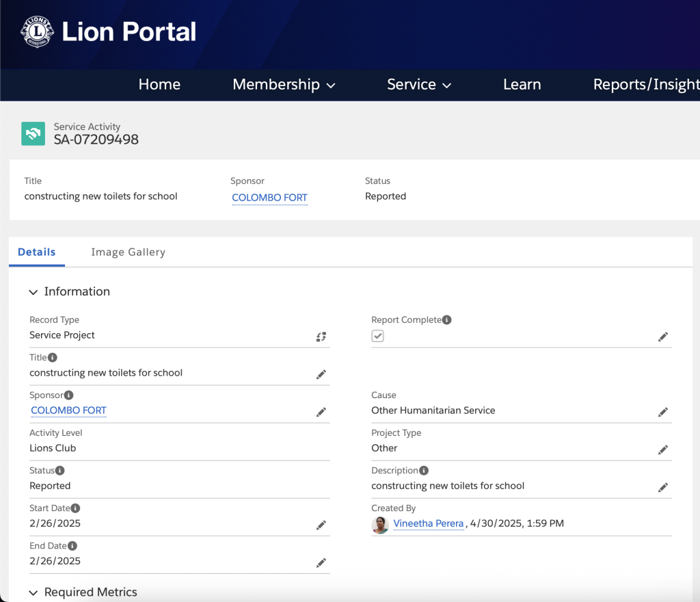This screenshot has height=602, width=700.
Task: Open the Membership dropdown menu
Action: click(284, 84)
